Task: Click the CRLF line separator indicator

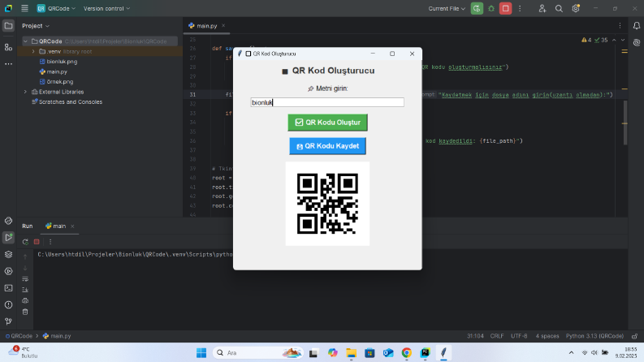Action: pyautogui.click(x=497, y=336)
